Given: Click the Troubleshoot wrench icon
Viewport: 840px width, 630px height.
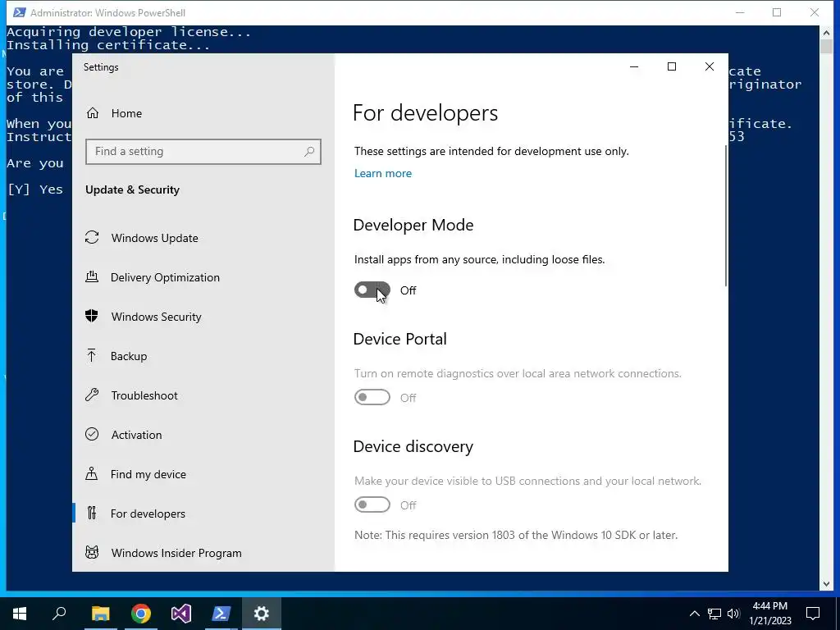Looking at the screenshot, I should point(92,395).
